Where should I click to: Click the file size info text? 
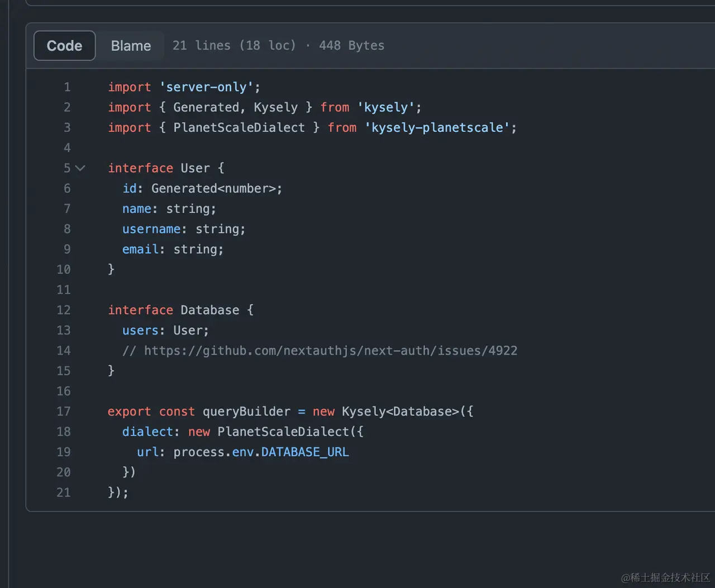coord(278,46)
